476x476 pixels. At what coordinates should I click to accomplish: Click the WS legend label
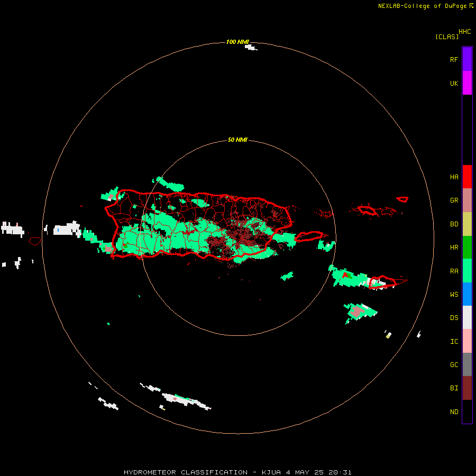[454, 295]
